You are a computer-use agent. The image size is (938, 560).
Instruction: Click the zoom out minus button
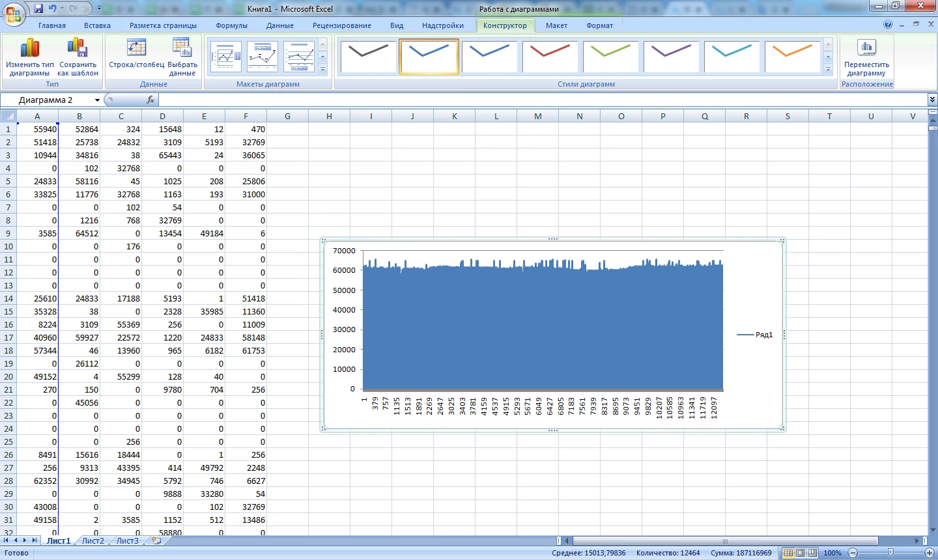[x=853, y=553]
